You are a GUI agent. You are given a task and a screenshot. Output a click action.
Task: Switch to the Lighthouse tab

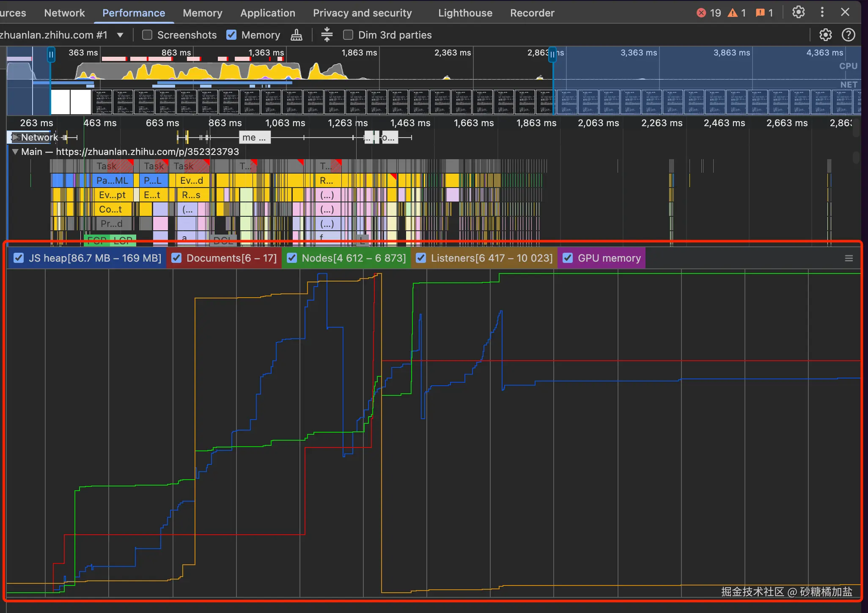pyautogui.click(x=465, y=13)
